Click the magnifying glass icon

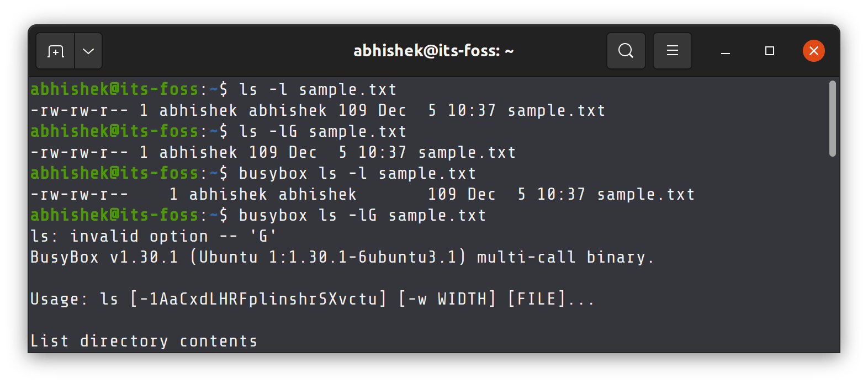click(x=625, y=51)
